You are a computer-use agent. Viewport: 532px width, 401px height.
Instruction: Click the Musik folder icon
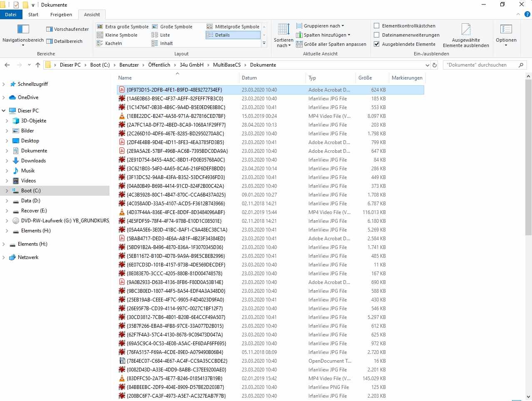[16, 171]
